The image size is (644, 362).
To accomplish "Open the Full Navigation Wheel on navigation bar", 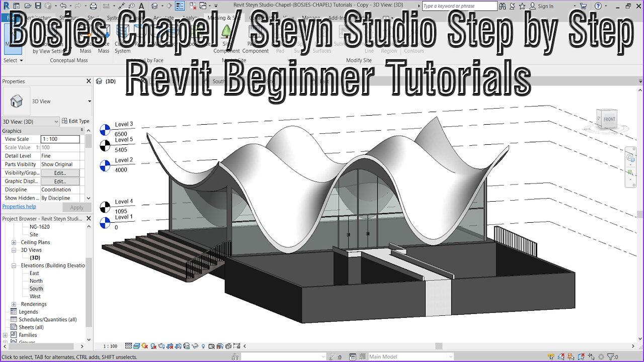I will pyautogui.click(x=630, y=157).
